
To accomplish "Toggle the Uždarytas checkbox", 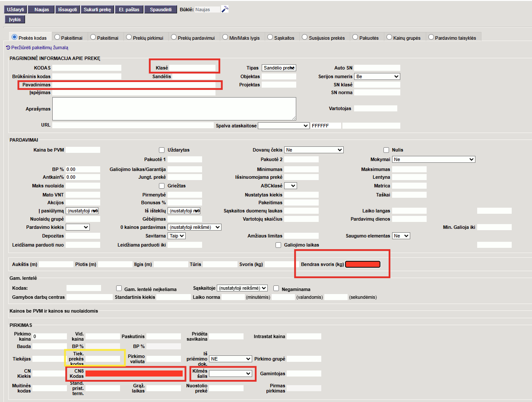I will 162,150.
